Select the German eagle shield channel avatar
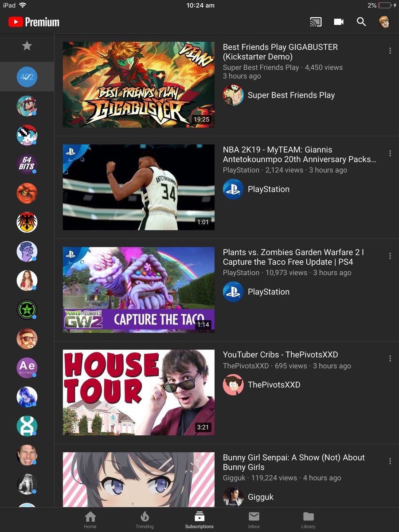Viewport: 399px width, 532px height. point(27,223)
